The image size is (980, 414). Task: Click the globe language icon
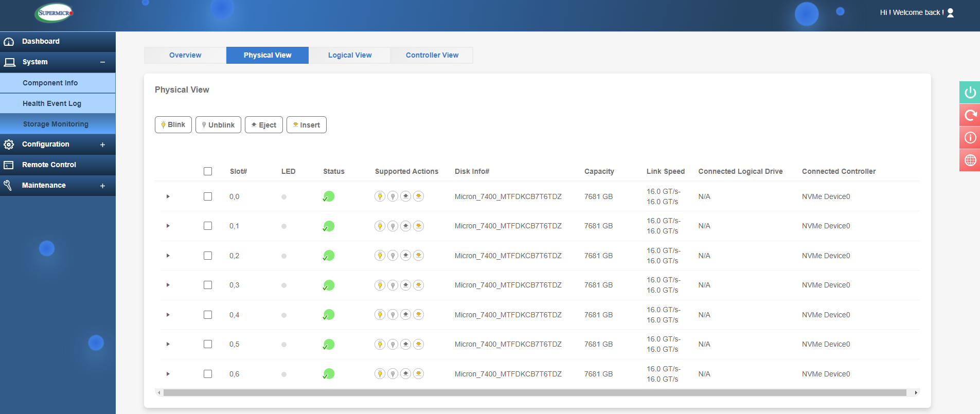970,160
